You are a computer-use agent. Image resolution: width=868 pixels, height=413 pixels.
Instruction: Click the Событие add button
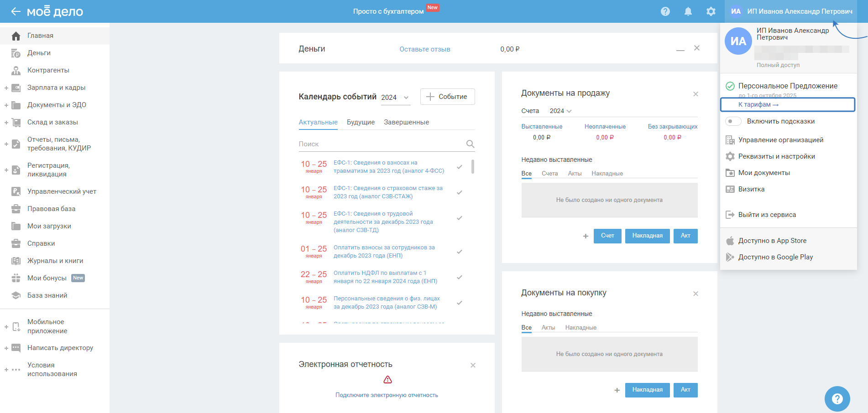(447, 97)
